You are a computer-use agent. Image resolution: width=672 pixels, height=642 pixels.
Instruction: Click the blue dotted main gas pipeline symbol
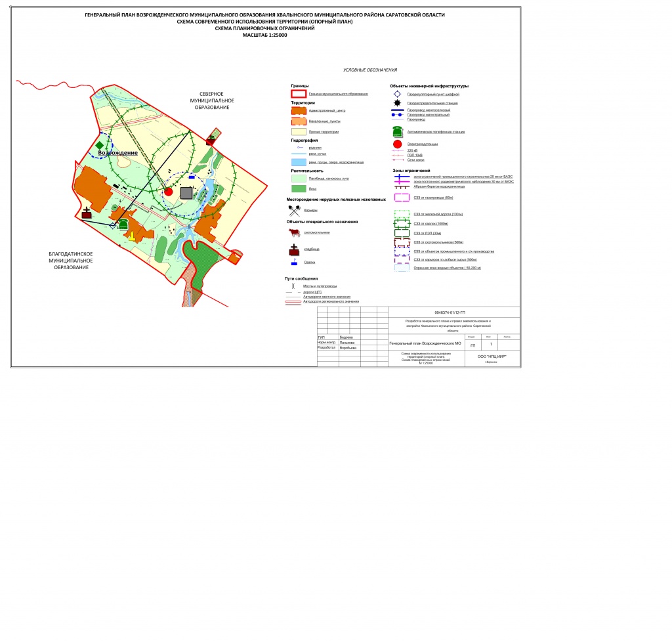[397, 115]
